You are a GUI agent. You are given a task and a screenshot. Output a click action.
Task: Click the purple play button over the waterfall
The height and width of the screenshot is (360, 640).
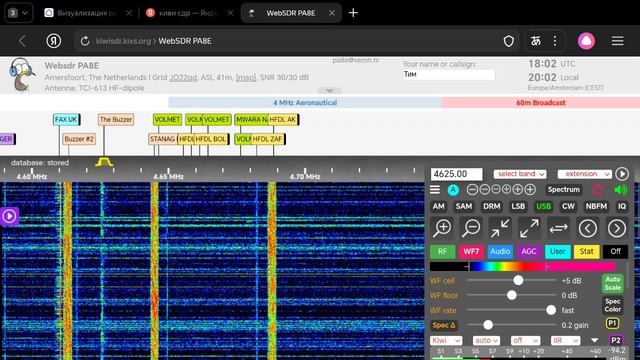tap(9, 216)
